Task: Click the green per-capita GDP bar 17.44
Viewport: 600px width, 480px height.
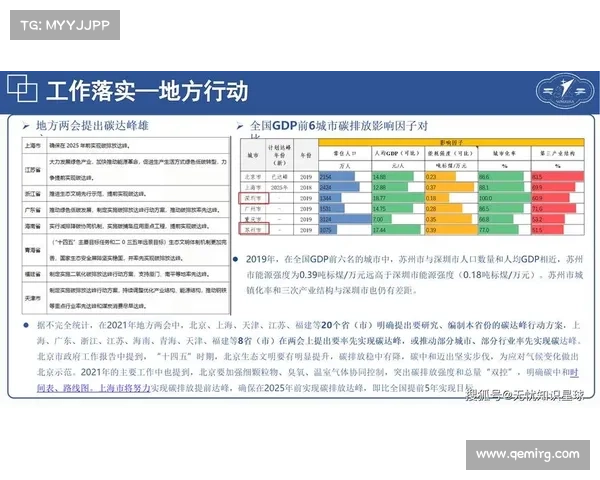Action: pos(396,230)
